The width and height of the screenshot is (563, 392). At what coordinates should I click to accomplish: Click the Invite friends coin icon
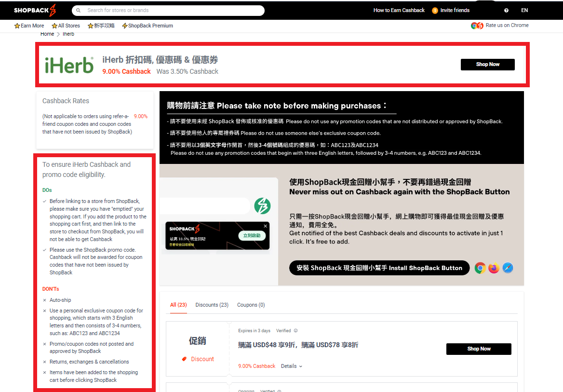click(435, 11)
